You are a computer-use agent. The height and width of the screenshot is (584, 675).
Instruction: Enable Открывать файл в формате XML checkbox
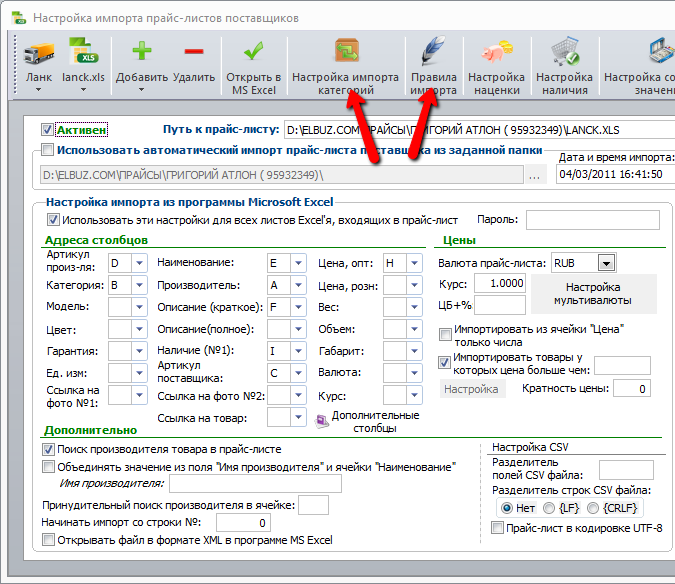pyautogui.click(x=48, y=540)
